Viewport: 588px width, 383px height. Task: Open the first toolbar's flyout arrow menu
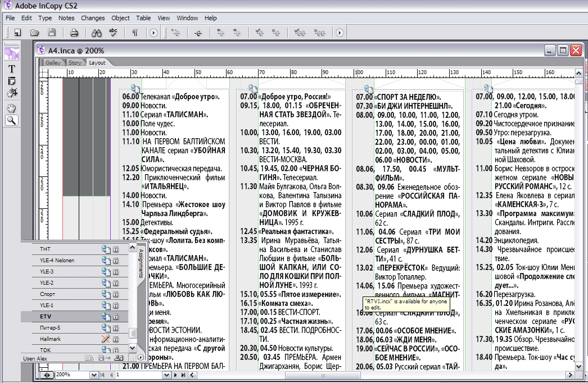[153, 33]
